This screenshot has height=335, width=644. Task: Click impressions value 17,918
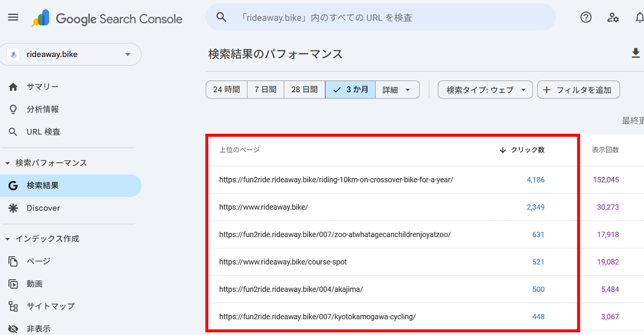(608, 234)
